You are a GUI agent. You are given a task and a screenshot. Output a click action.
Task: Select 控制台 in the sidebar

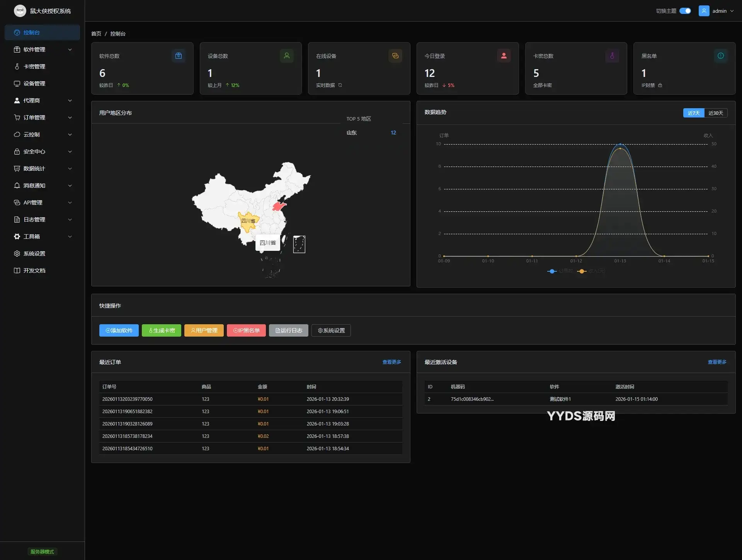43,32
